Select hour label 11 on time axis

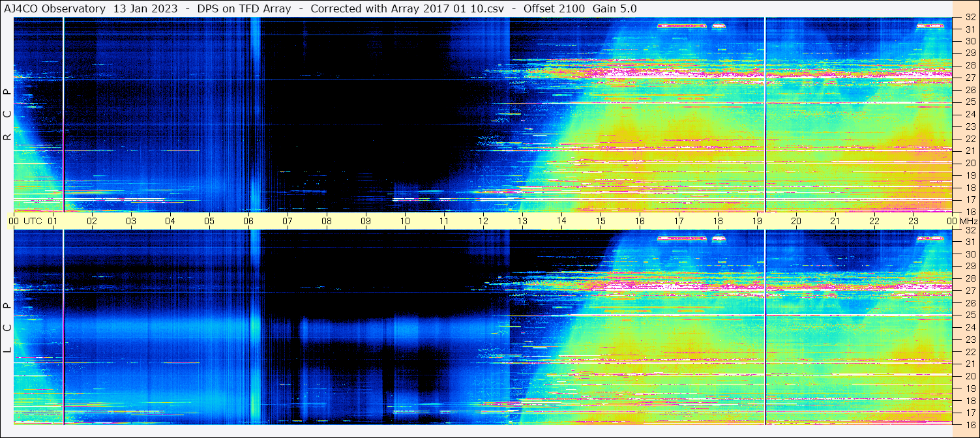[444, 221]
